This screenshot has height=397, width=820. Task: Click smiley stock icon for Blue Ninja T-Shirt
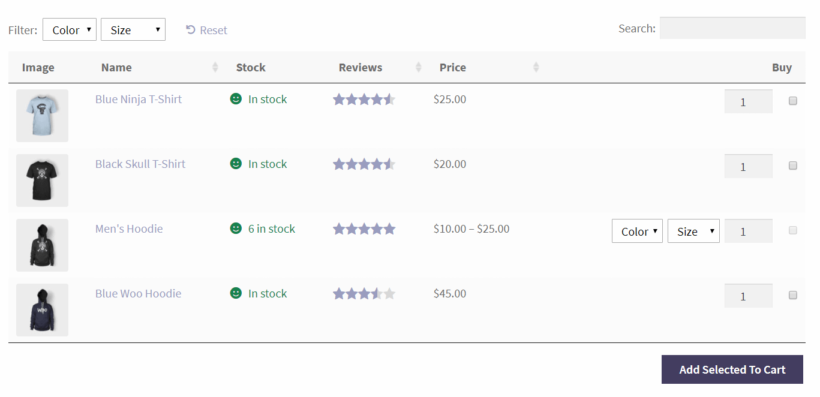[x=236, y=98]
